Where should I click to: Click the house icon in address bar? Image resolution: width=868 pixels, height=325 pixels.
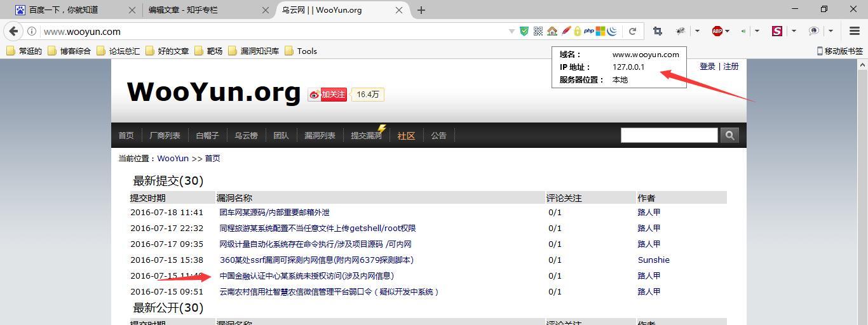pos(552,31)
